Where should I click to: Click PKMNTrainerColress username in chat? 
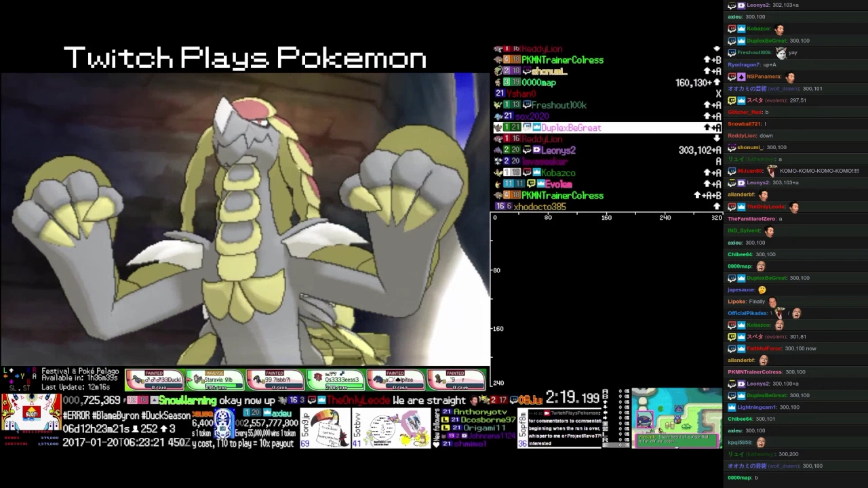[x=755, y=372]
